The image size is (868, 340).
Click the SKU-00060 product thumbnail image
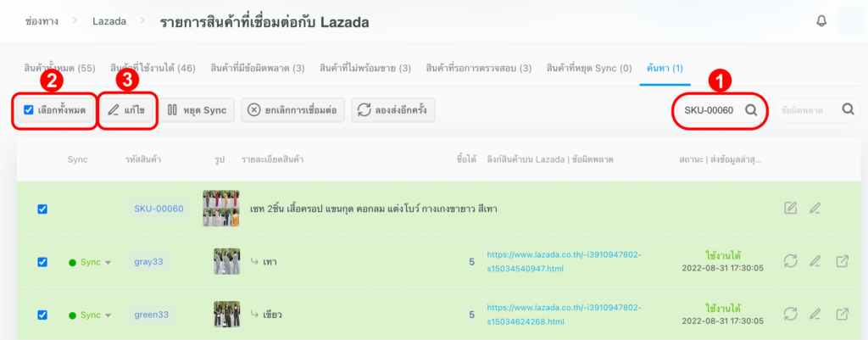pyautogui.click(x=220, y=209)
